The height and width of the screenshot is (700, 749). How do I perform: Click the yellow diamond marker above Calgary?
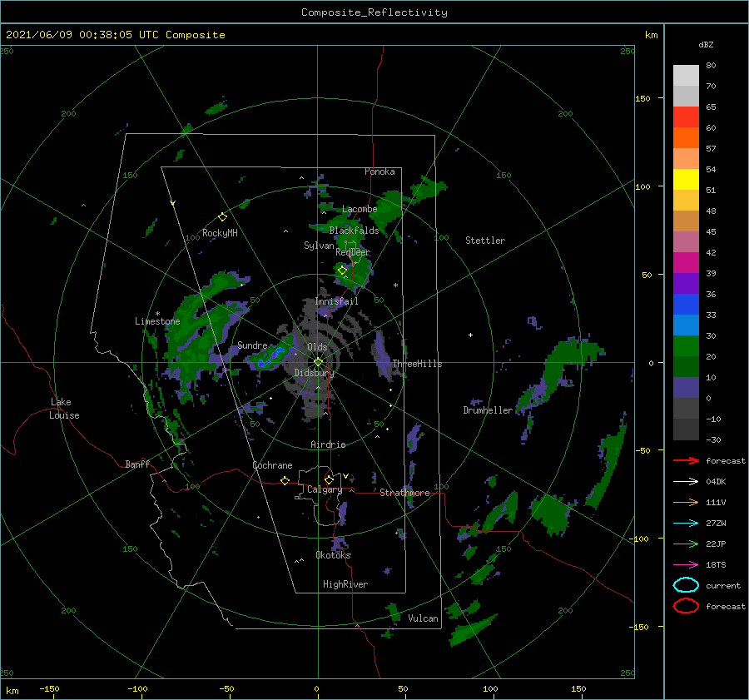pyautogui.click(x=329, y=479)
